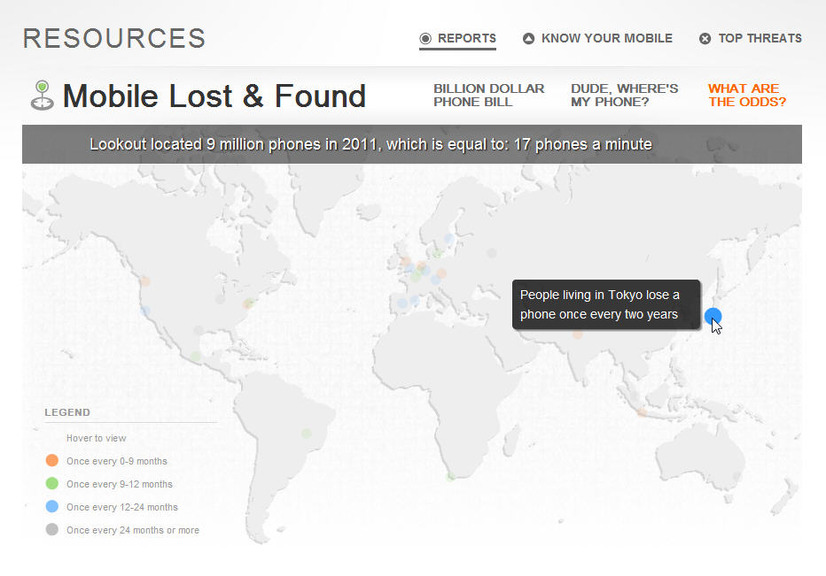This screenshot has width=826, height=576.
Task: Click the blue legend swatch for 12-24 months
Action: (52, 507)
